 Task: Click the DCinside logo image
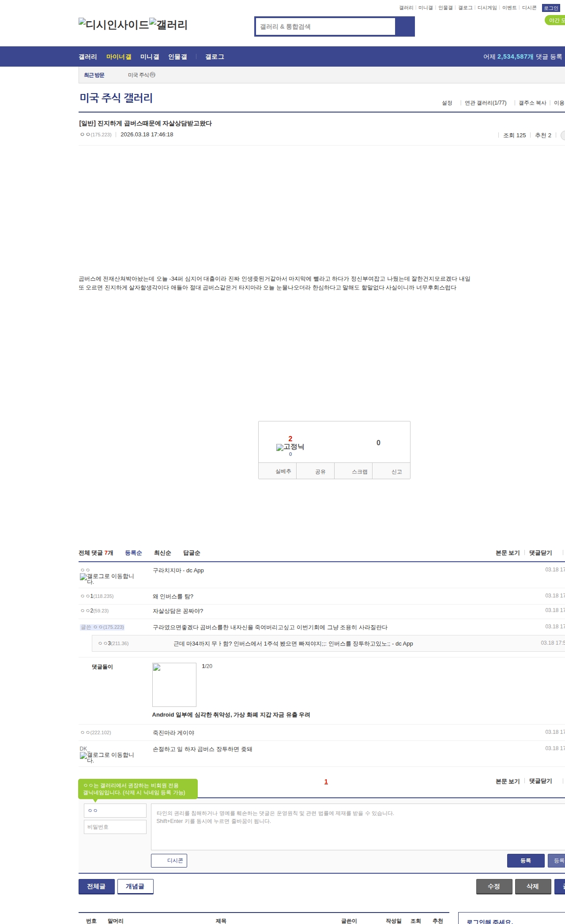(x=113, y=25)
